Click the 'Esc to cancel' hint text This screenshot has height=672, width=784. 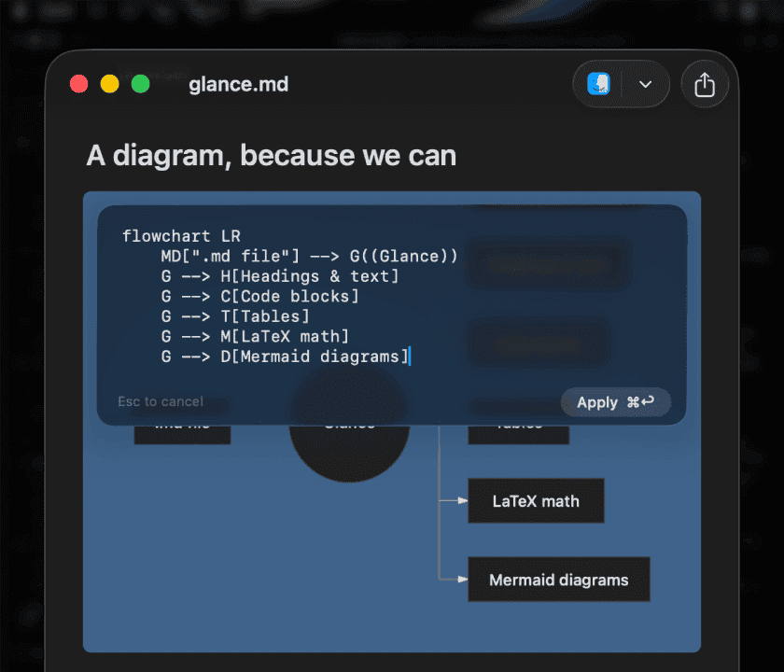[x=161, y=401]
